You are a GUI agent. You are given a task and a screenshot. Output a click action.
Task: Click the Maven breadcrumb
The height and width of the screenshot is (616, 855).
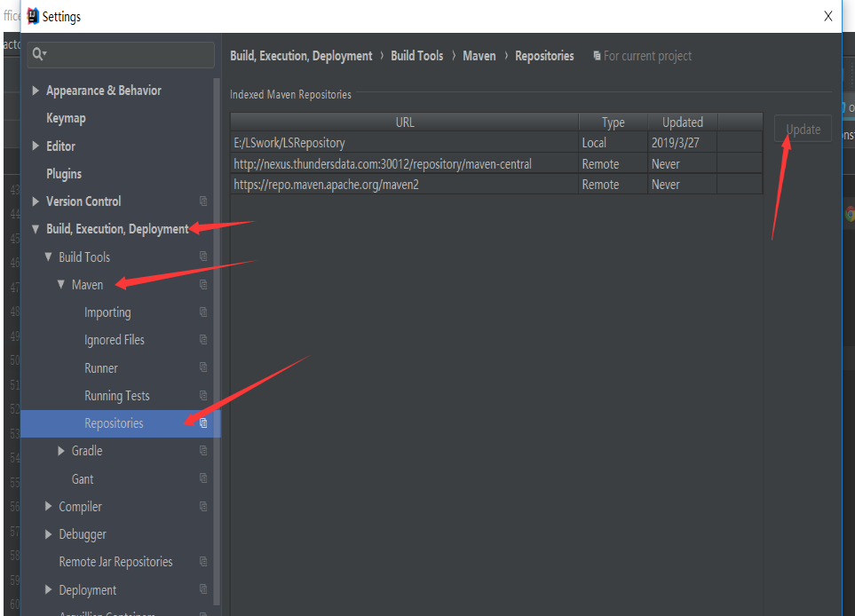[479, 56]
